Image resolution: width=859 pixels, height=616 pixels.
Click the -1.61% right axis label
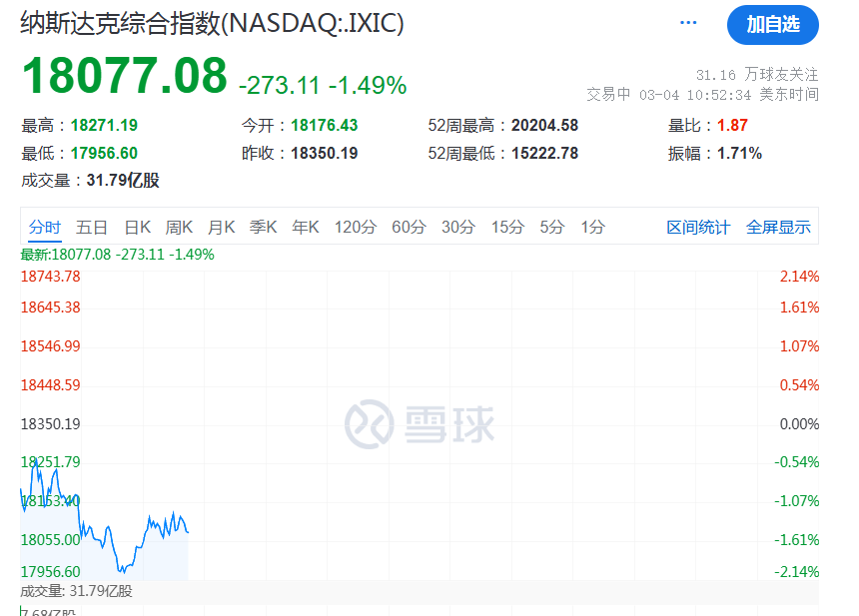[x=796, y=540]
